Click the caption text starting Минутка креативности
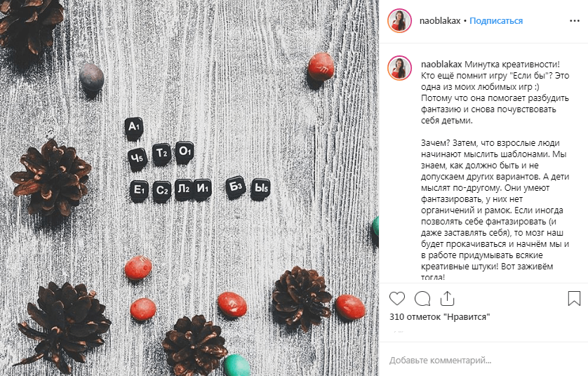588x376 pixels. [495, 92]
